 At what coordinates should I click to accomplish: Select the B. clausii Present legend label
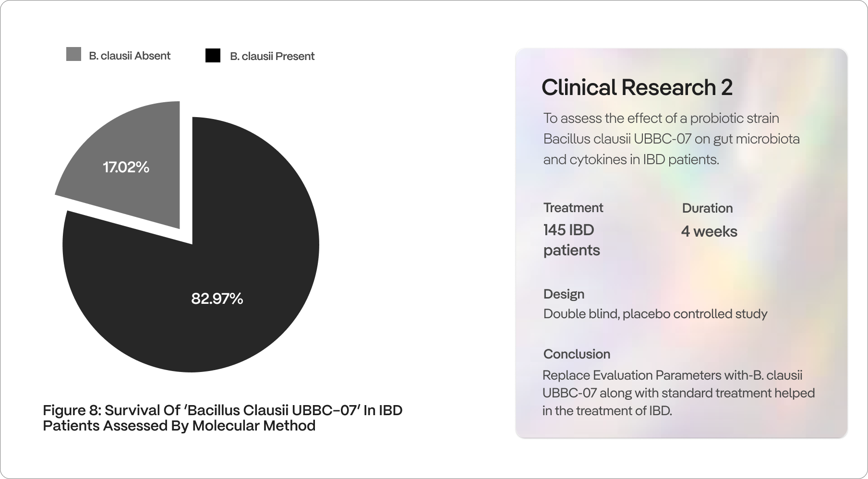point(272,56)
